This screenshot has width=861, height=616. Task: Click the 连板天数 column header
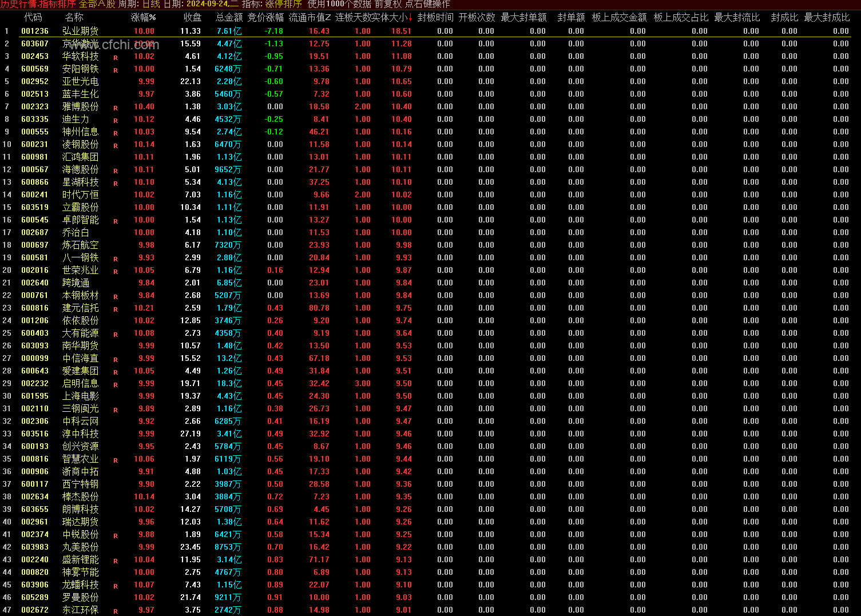[354, 18]
